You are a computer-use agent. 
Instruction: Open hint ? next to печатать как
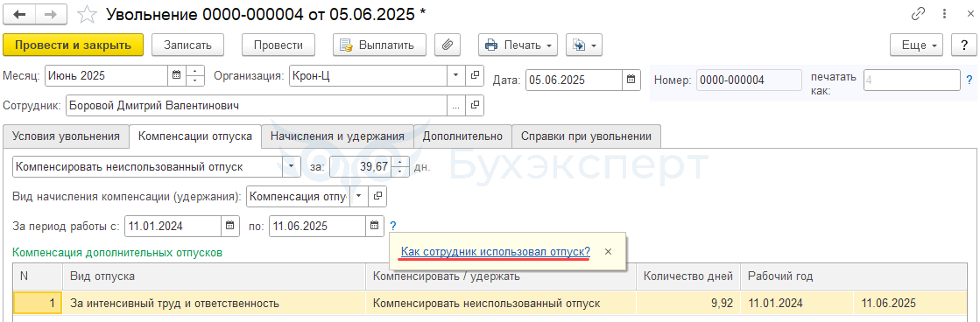[x=969, y=80]
